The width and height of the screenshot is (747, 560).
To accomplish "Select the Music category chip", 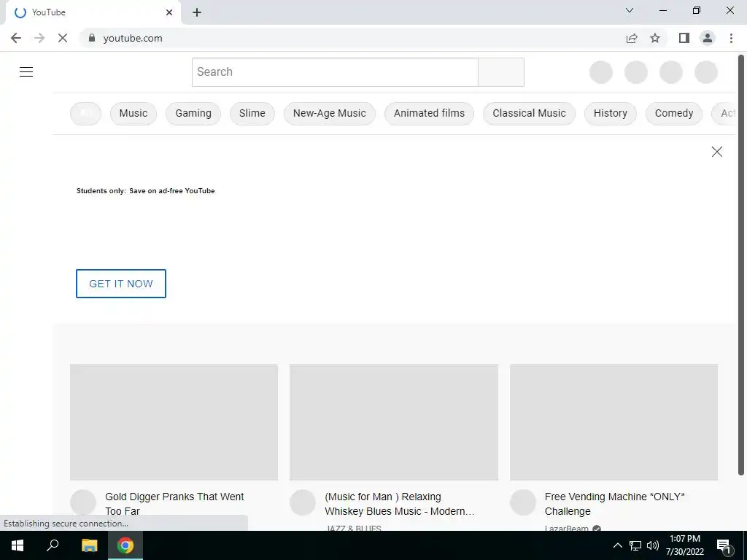I will pos(133,113).
